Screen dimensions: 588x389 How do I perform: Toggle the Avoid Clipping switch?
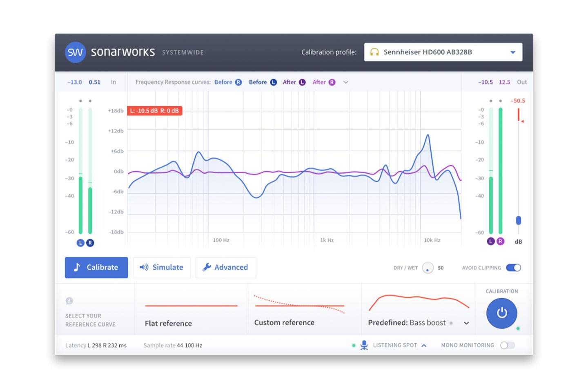pyautogui.click(x=513, y=268)
